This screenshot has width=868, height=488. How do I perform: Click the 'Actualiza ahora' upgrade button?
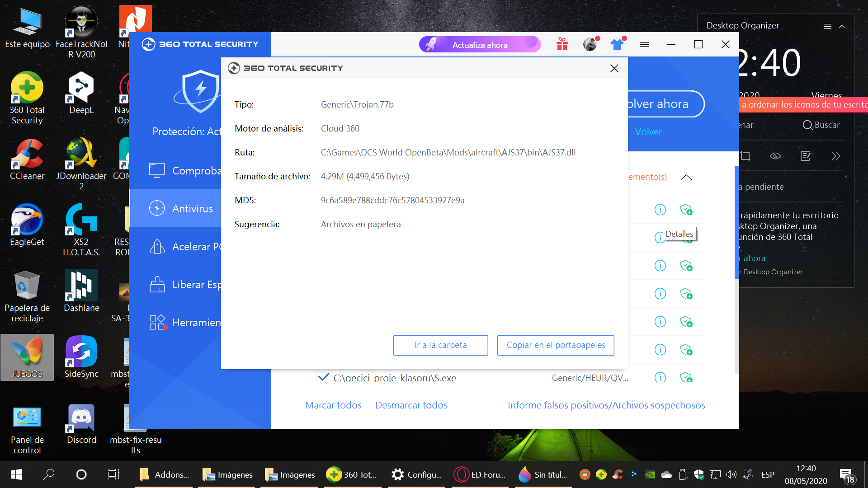click(480, 44)
